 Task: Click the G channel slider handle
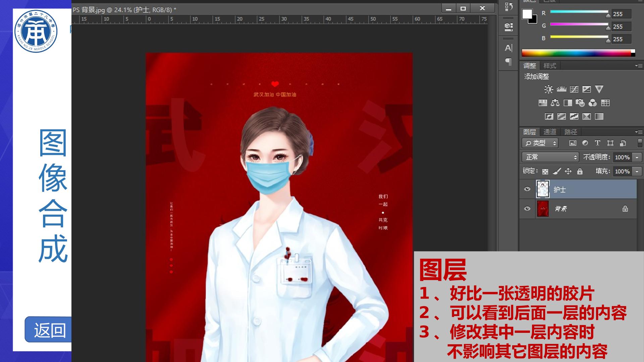click(x=608, y=28)
